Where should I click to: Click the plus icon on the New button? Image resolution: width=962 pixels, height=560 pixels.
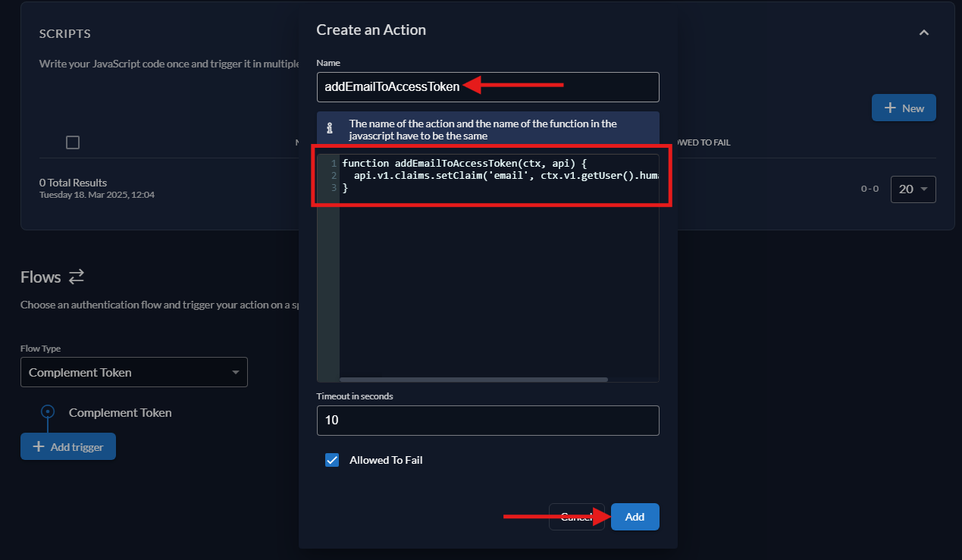coord(891,108)
